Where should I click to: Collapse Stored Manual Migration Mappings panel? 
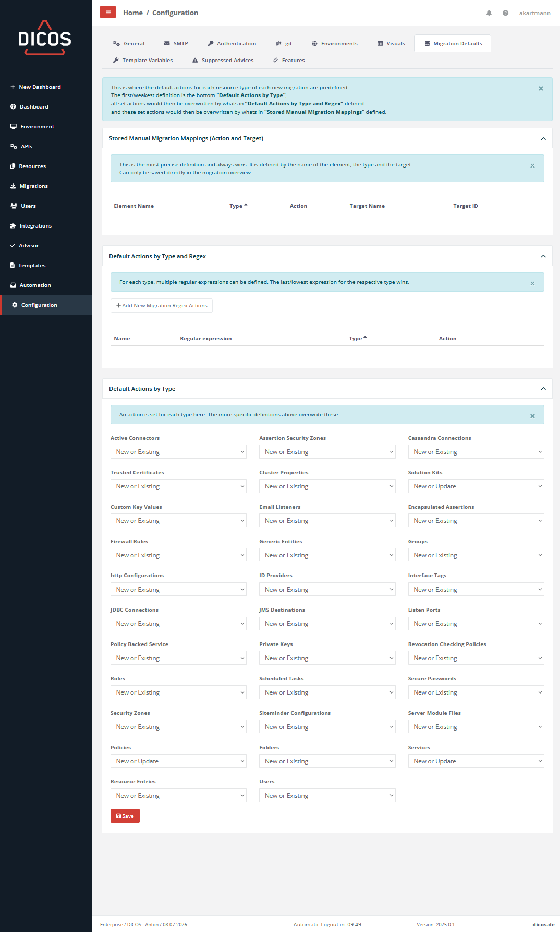pos(543,139)
